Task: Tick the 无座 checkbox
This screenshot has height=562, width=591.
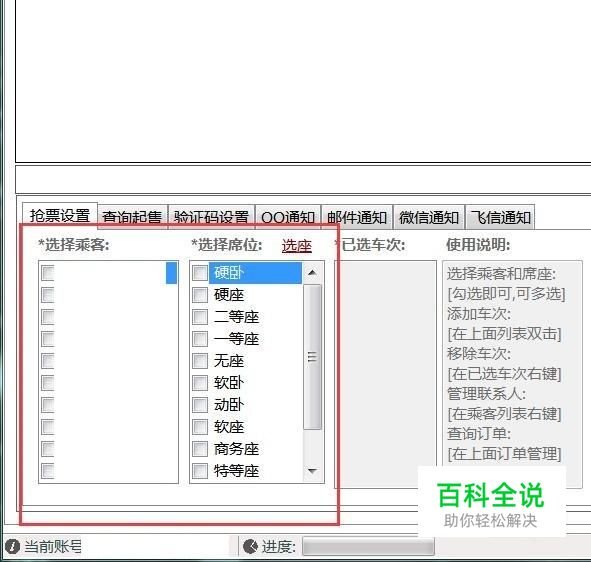Action: [x=200, y=361]
